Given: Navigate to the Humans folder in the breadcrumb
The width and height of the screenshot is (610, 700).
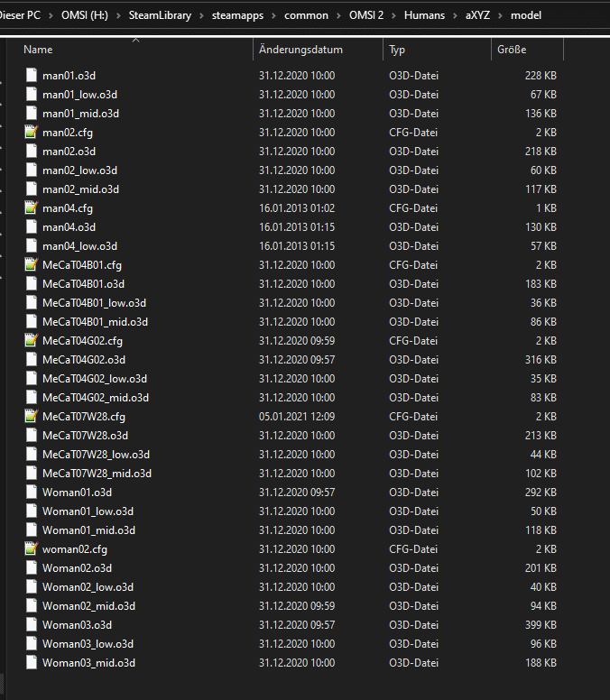Looking at the screenshot, I should coord(424,15).
